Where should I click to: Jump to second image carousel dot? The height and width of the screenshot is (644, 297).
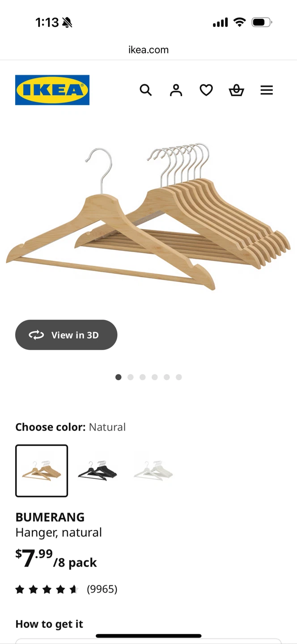point(131,377)
